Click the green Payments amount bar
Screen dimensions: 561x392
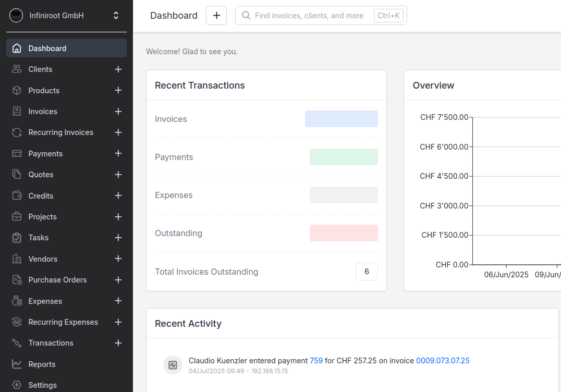(x=344, y=157)
